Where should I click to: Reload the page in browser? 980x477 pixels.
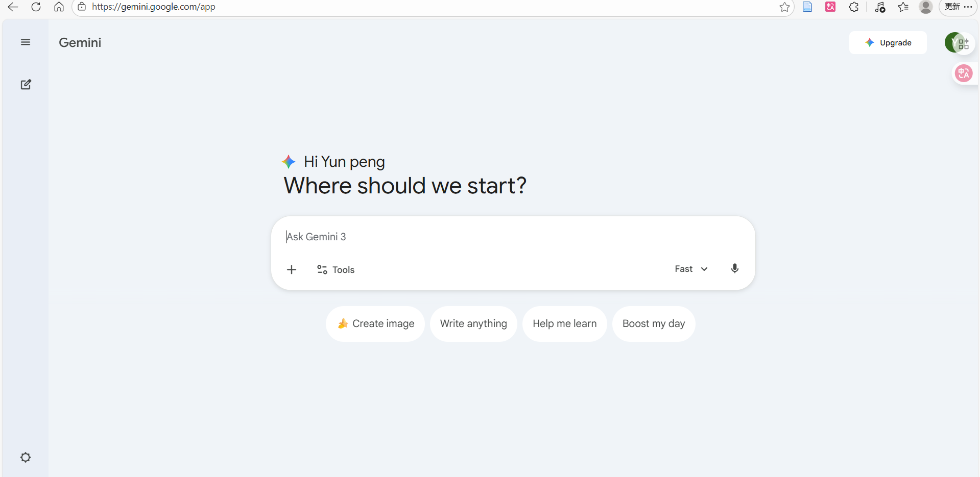click(x=36, y=7)
